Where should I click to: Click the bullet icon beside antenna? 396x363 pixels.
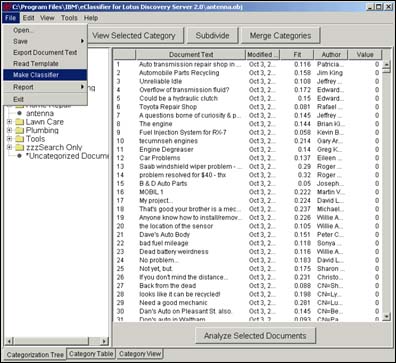tap(19, 113)
